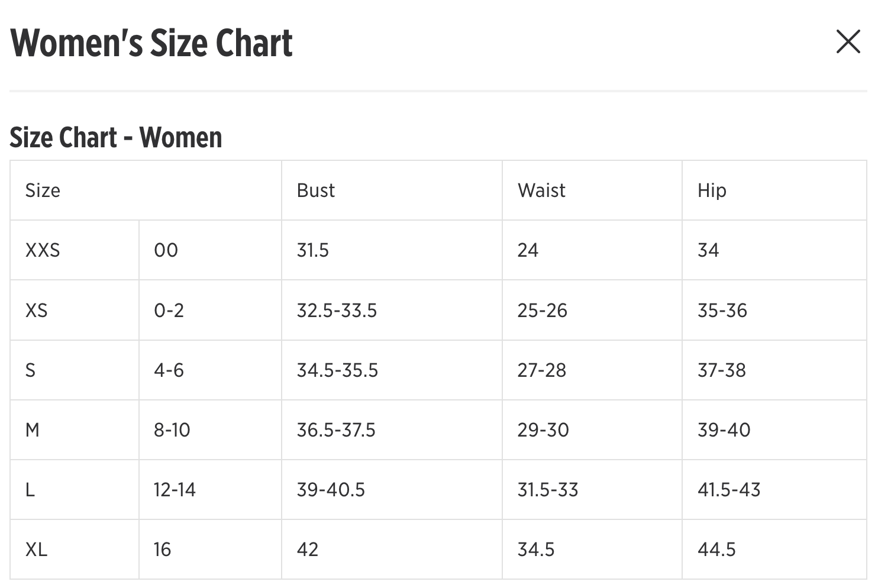Image resolution: width=878 pixels, height=588 pixels.
Task: Click the waist measurement 31.5-33 cell
Action: point(547,490)
